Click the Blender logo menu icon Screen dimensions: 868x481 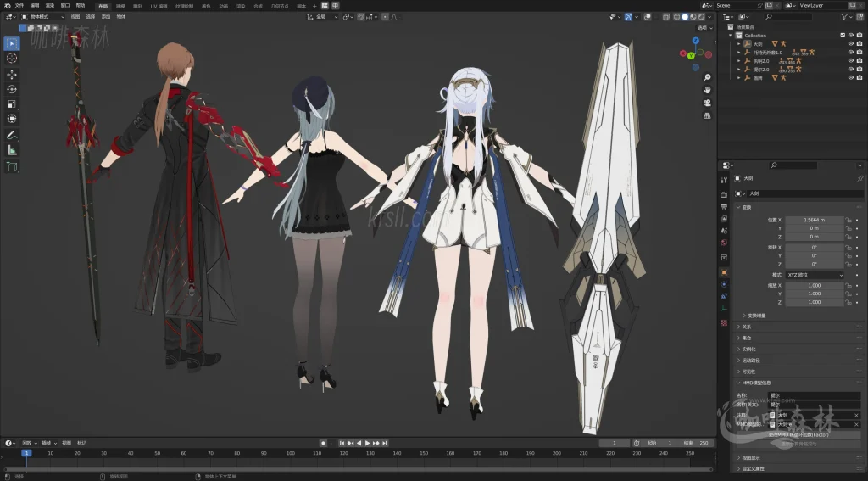(7, 6)
